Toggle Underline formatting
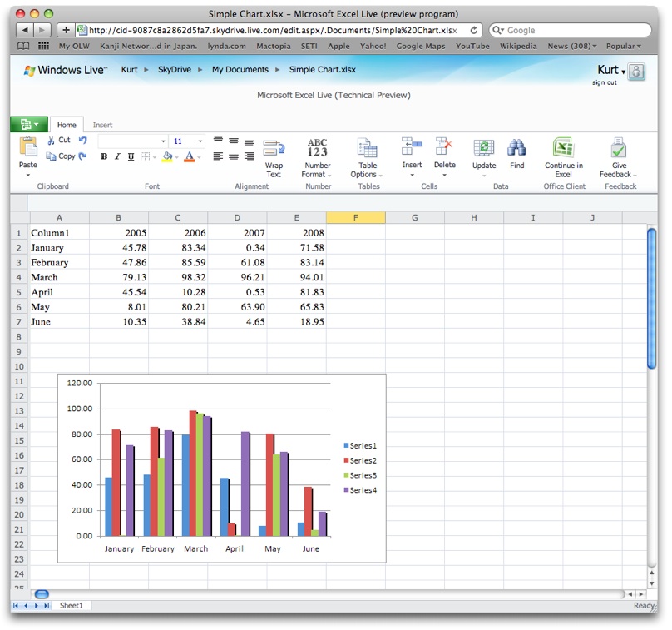Viewport: 672px width, 630px height. 131,157
